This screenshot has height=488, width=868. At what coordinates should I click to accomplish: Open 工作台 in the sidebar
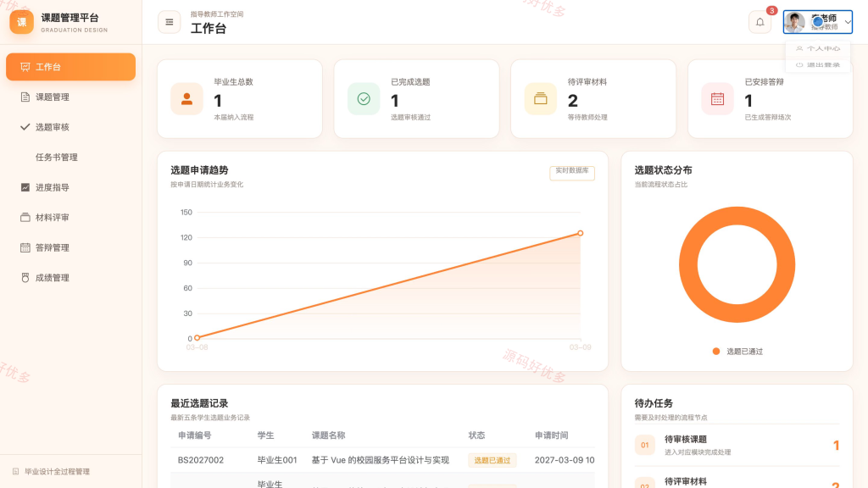pos(71,67)
